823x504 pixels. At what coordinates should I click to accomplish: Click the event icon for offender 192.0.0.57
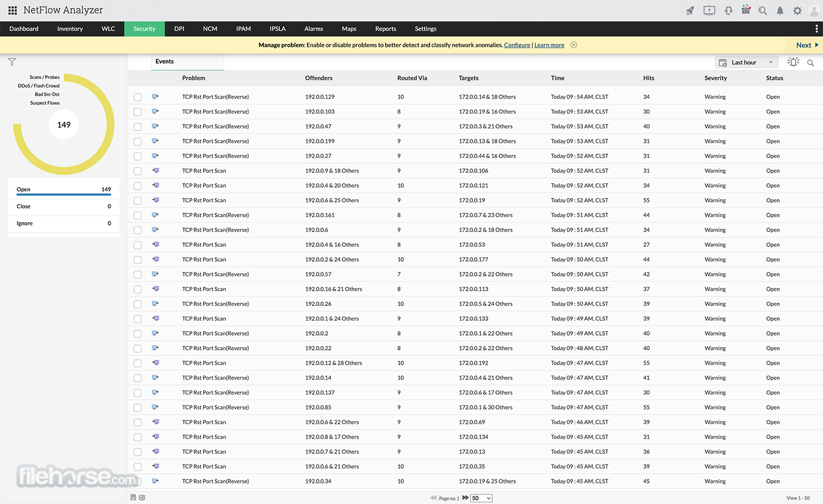pos(155,274)
